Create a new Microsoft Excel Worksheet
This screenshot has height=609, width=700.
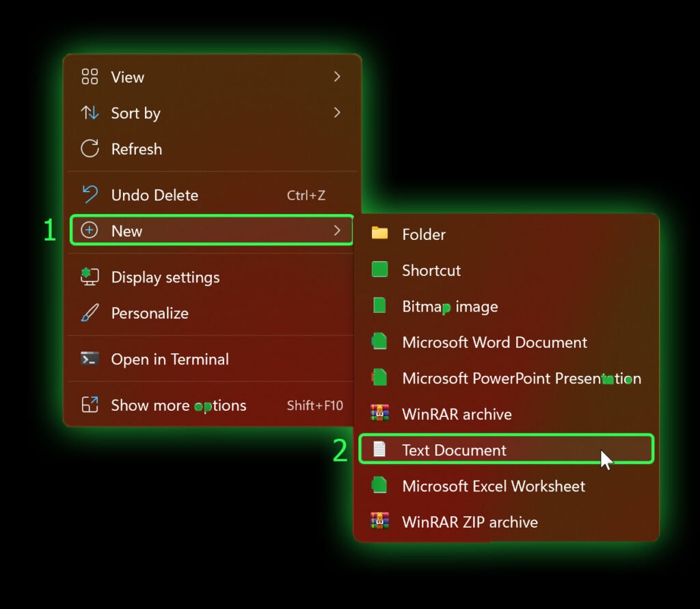pyautogui.click(x=507, y=485)
